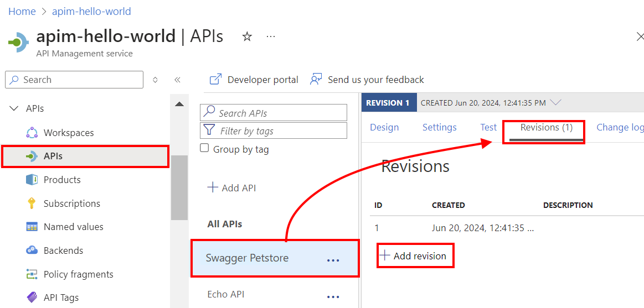Click the API Tags icon

[x=32, y=297]
